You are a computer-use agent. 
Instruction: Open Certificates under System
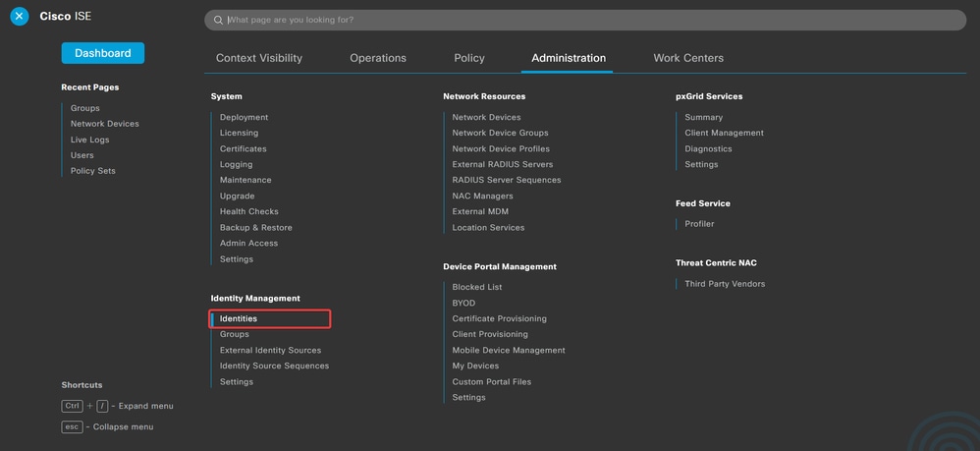click(x=244, y=149)
